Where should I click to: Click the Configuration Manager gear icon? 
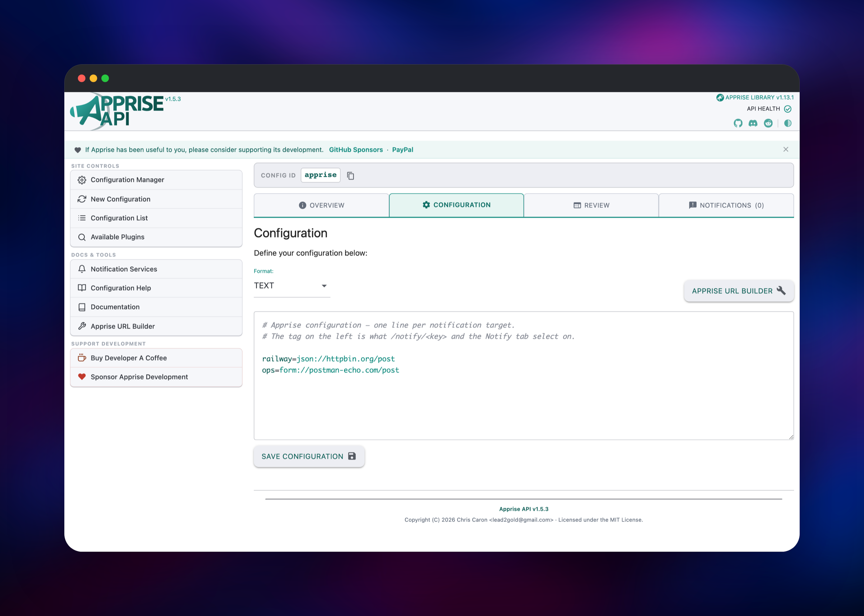pos(82,180)
